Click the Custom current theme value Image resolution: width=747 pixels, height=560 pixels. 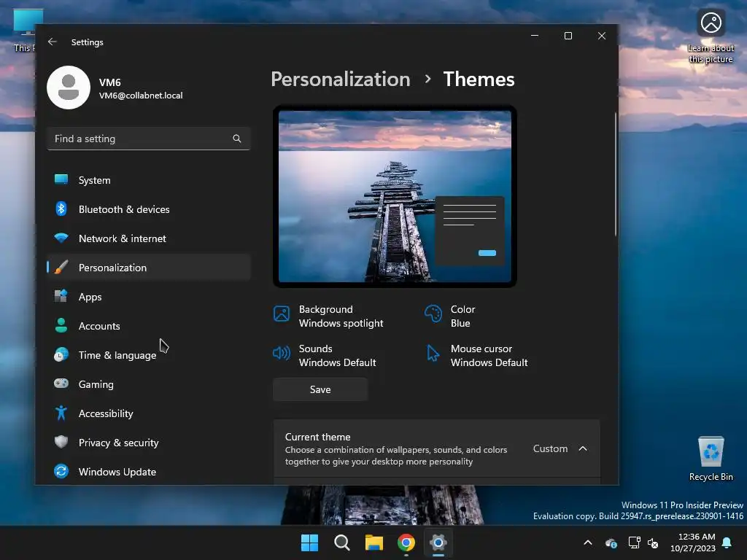coord(550,448)
